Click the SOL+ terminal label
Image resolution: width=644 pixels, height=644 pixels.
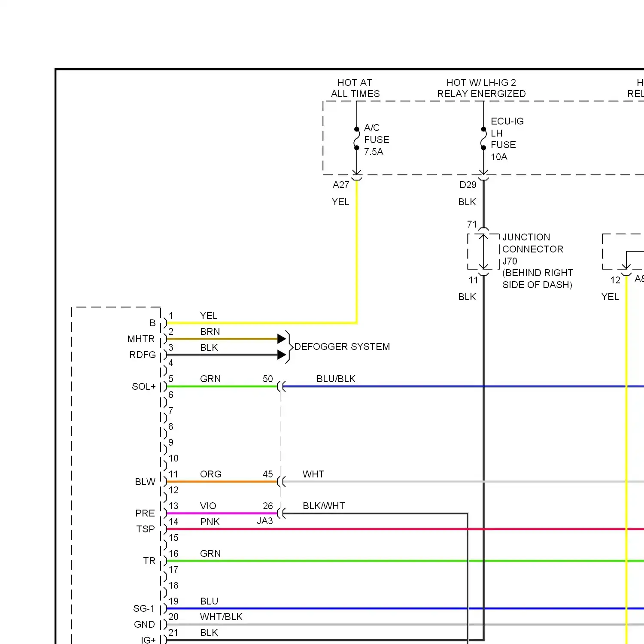coord(144,386)
